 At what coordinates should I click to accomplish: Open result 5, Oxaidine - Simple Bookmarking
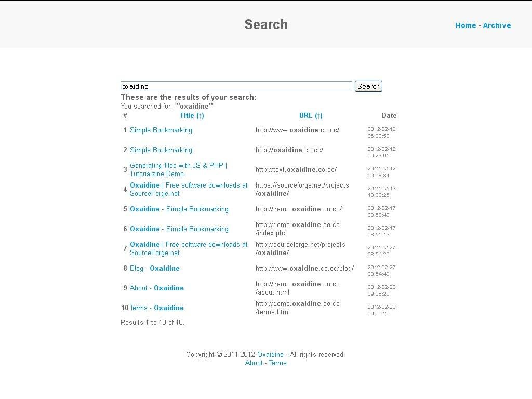click(x=179, y=209)
